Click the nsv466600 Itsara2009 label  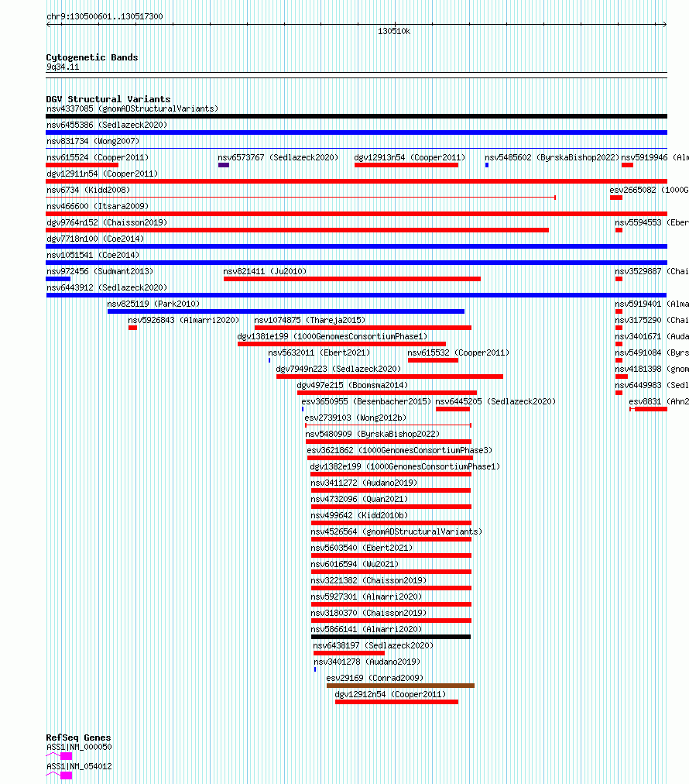point(98,206)
